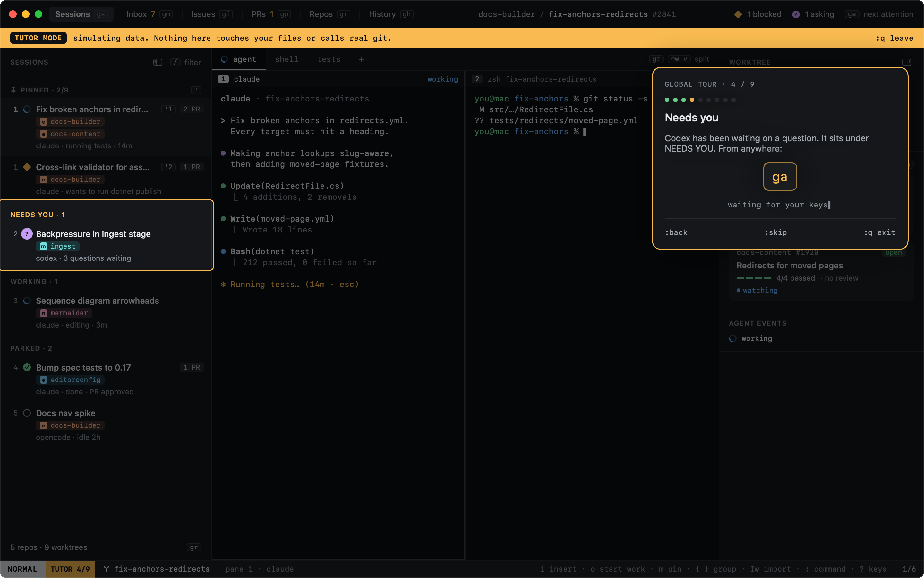The height and width of the screenshot is (578, 924).
Task: Click the green check icon on Bump spec tests
Action: tap(27, 367)
